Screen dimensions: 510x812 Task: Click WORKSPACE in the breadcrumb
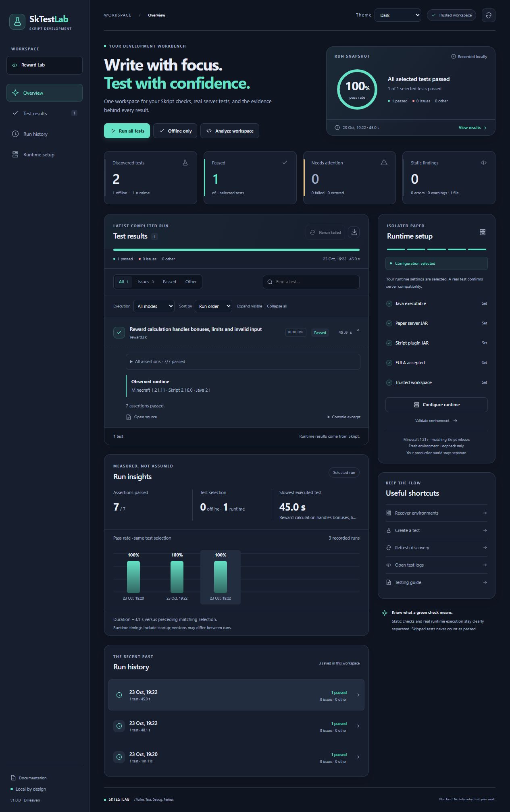(118, 15)
